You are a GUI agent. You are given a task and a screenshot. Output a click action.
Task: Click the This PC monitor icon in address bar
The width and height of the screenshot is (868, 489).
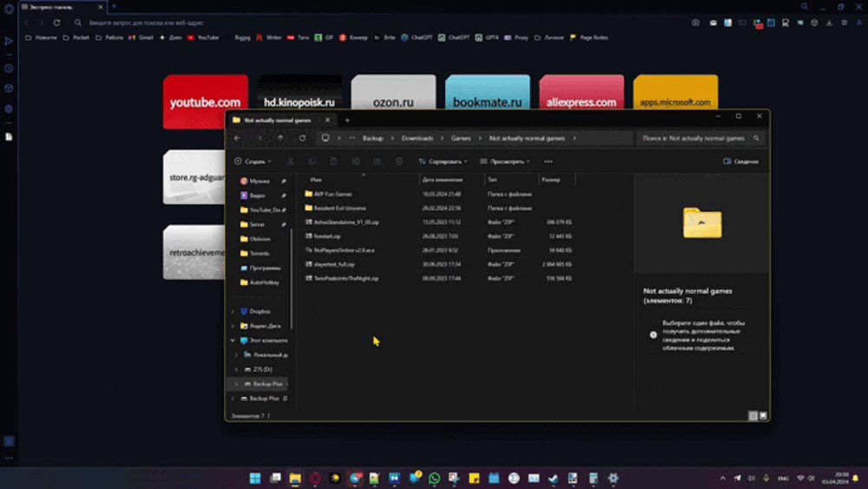[x=325, y=138]
